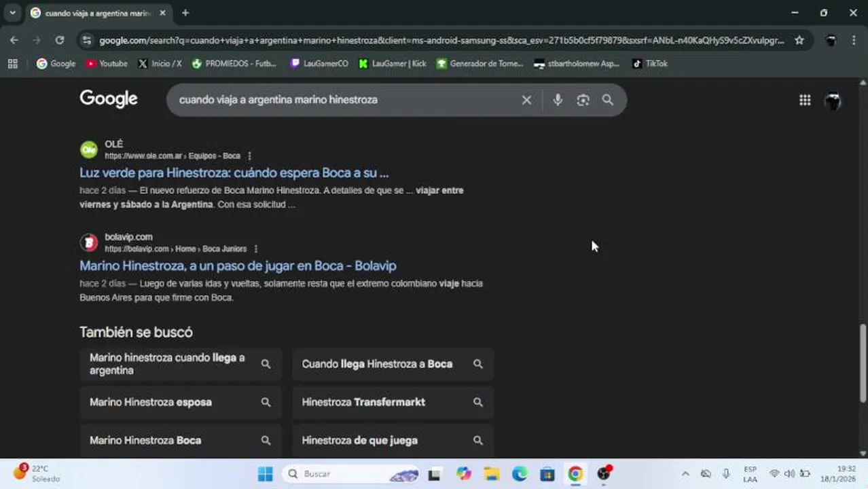
Task: Open the Chrome profile avatar in toolbar
Action: 831,41
